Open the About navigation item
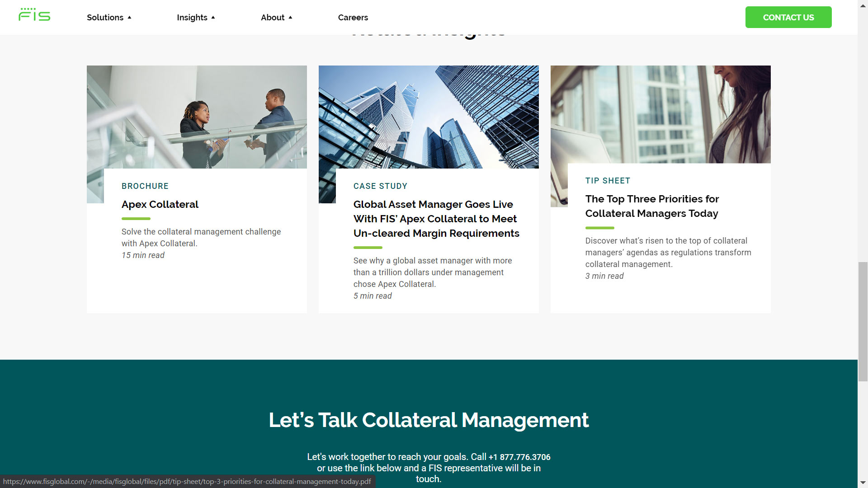Image resolution: width=868 pixels, height=488 pixels. [x=272, y=18]
